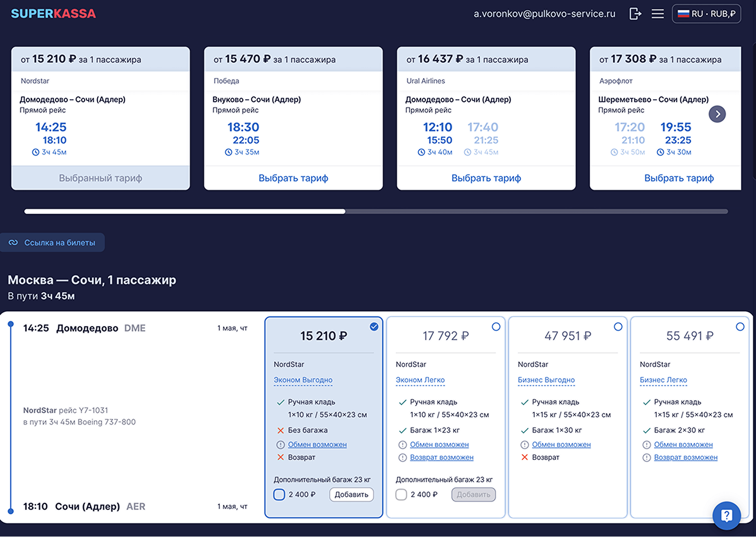Click NordStar рейс Y7-1031 flight text
756x537 pixels.
tap(66, 410)
